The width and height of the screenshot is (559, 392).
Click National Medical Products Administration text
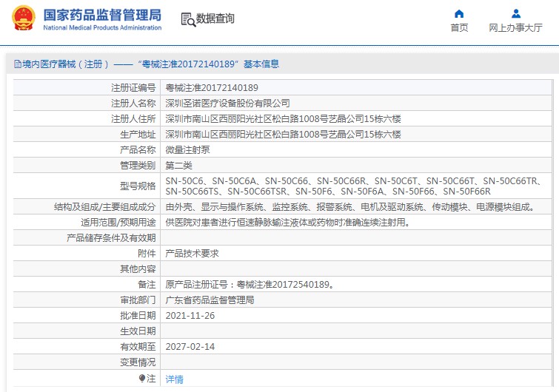tap(102, 28)
